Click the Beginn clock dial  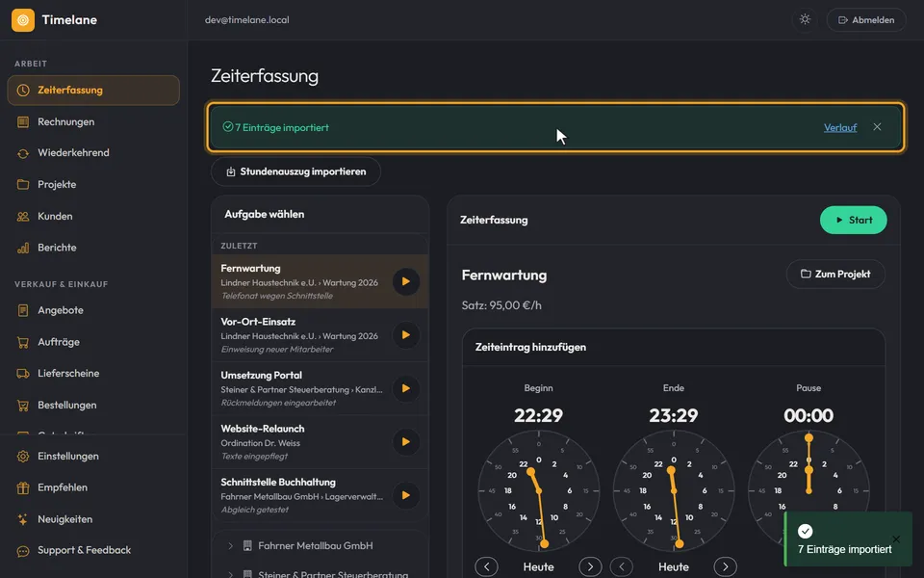pyautogui.click(x=539, y=491)
